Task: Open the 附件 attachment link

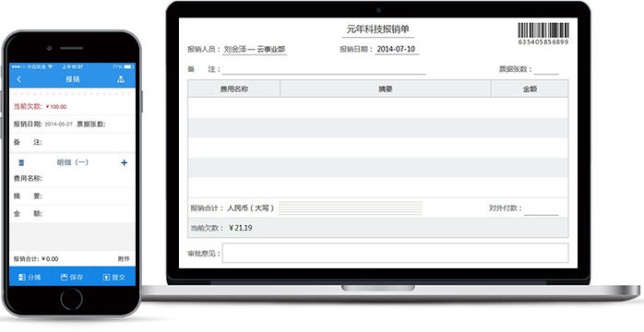Action: coord(124,259)
